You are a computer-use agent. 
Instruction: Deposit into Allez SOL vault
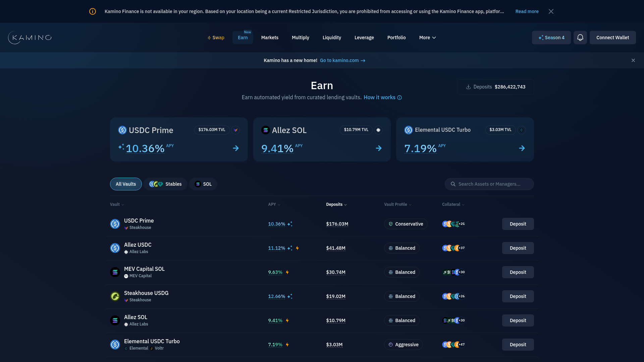518,320
